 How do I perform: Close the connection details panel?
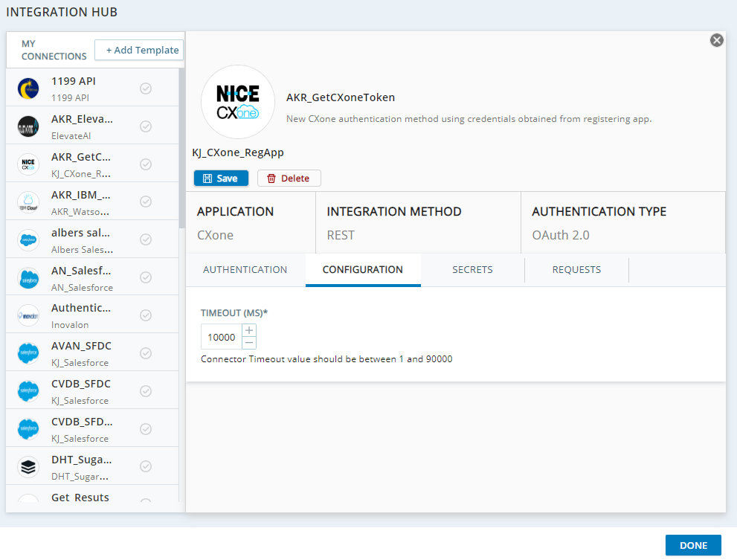pyautogui.click(x=716, y=40)
